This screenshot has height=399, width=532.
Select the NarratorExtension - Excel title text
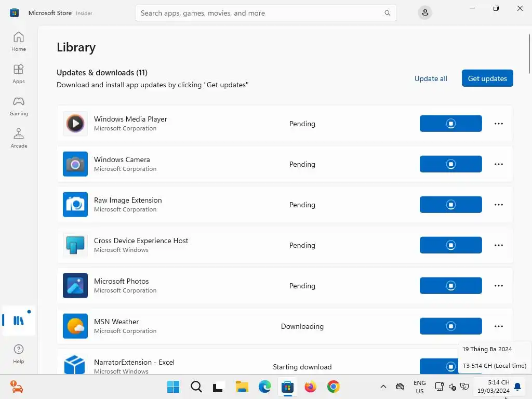134,362
